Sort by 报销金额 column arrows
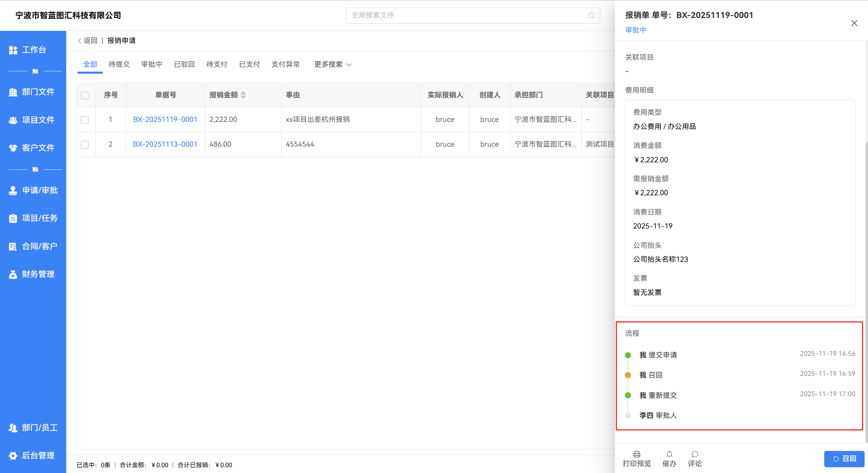The width and height of the screenshot is (868, 473). coord(243,95)
